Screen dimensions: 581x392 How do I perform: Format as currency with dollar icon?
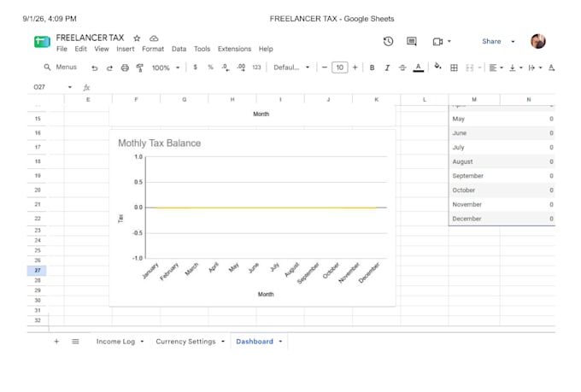point(196,67)
